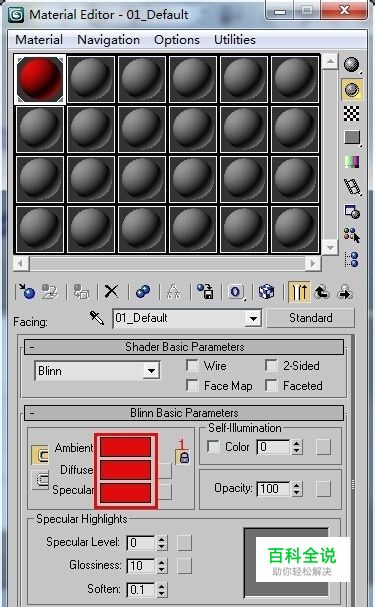Toggle the Backlight icon
The image size is (375, 607).
coord(351,89)
